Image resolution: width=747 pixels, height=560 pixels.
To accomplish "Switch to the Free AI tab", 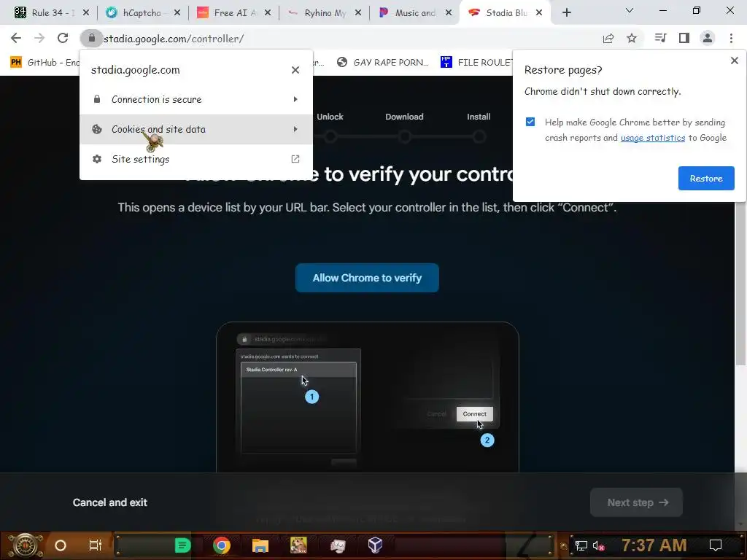I will click(x=233, y=13).
